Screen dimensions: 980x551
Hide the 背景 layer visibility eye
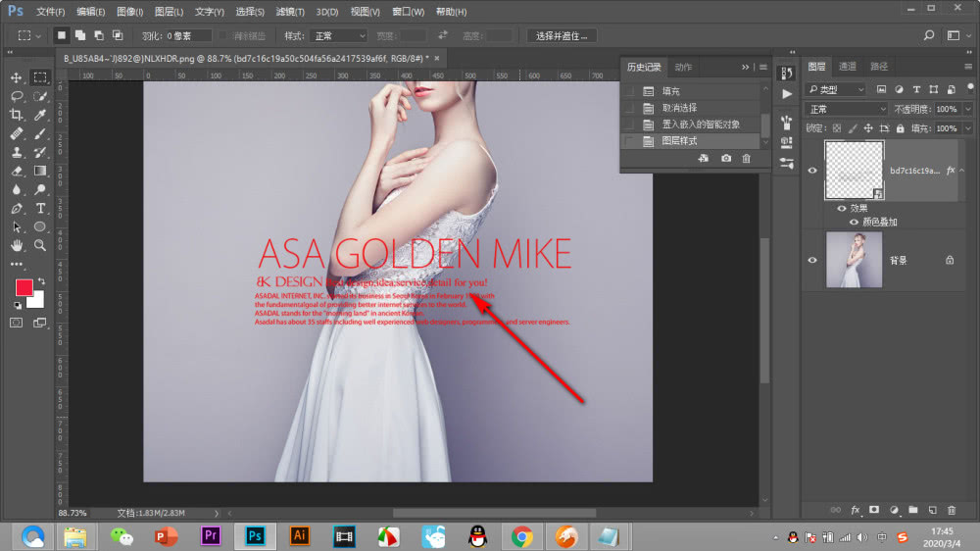pos(812,260)
